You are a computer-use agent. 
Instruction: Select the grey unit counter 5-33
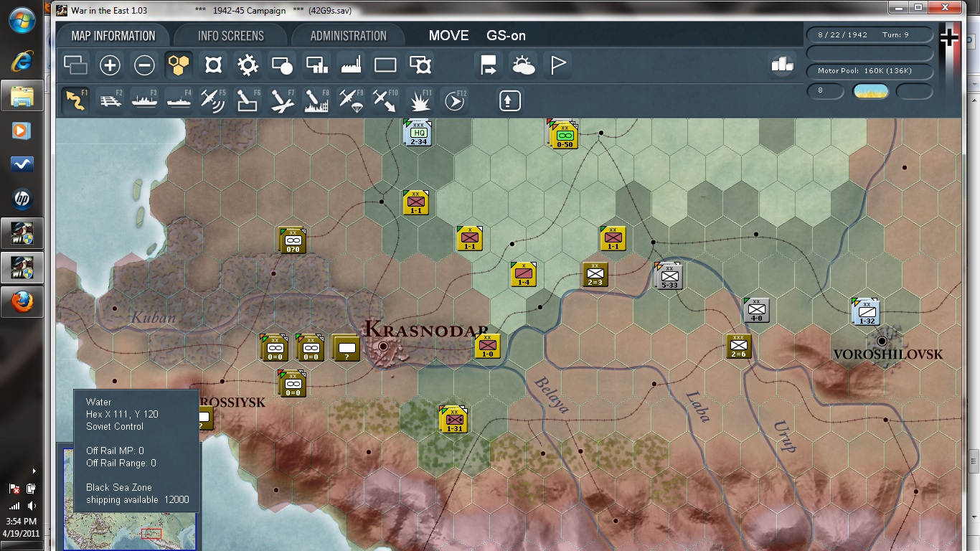pyautogui.click(x=668, y=276)
